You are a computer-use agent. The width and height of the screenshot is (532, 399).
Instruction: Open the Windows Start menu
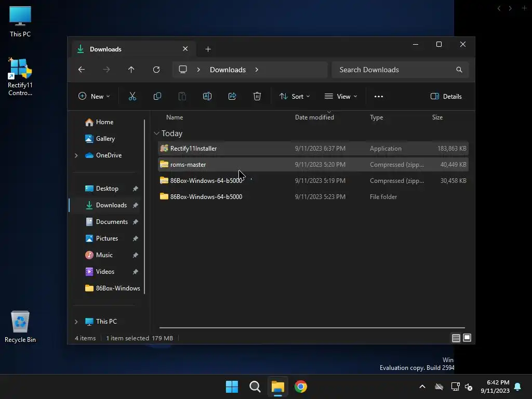(x=232, y=387)
